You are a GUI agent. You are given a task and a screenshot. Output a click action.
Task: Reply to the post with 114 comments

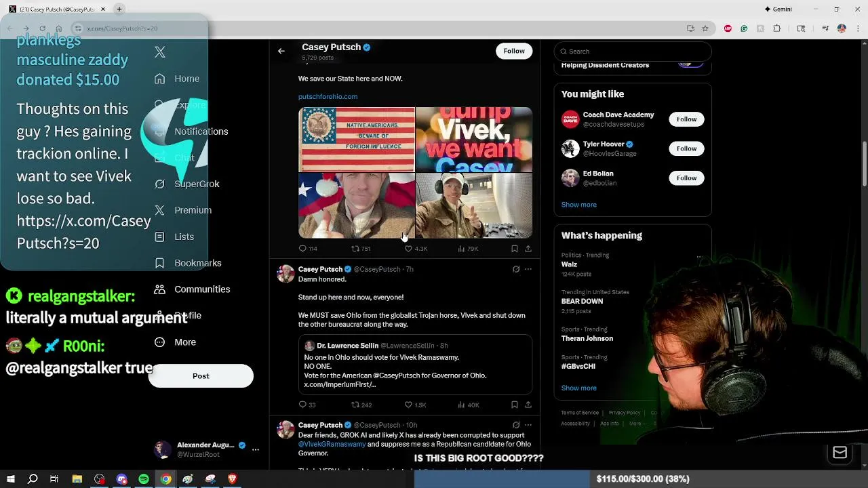click(x=308, y=249)
